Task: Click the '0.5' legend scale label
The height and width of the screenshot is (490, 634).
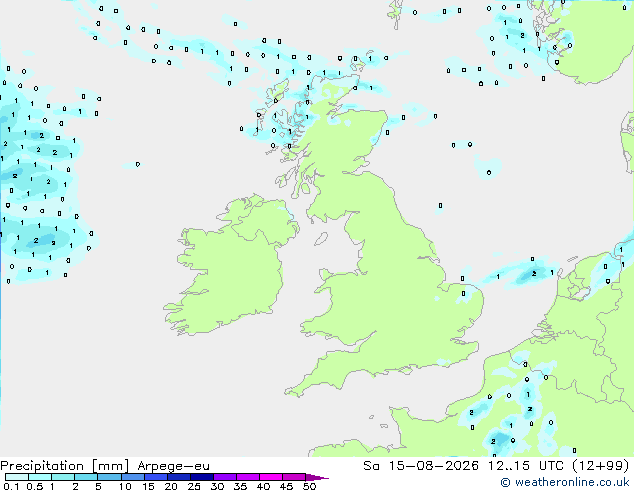Action: (35, 486)
